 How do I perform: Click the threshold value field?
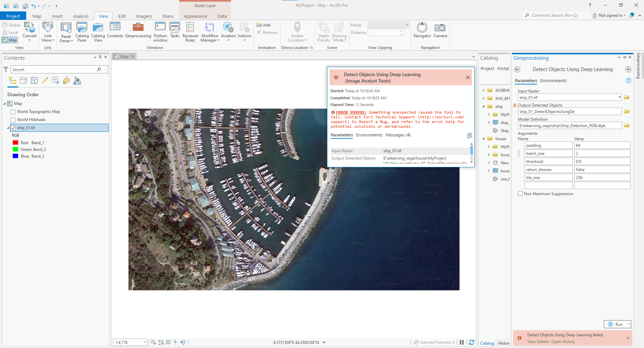tap(602, 162)
